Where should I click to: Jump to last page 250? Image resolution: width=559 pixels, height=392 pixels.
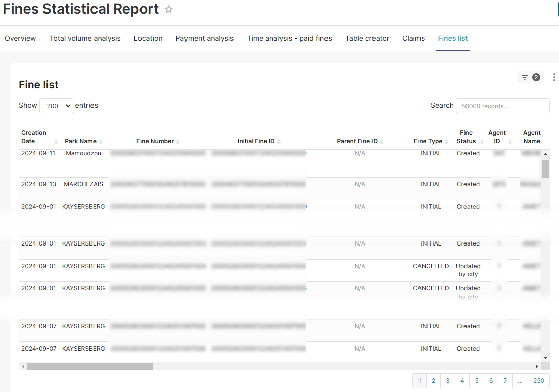pyautogui.click(x=539, y=380)
